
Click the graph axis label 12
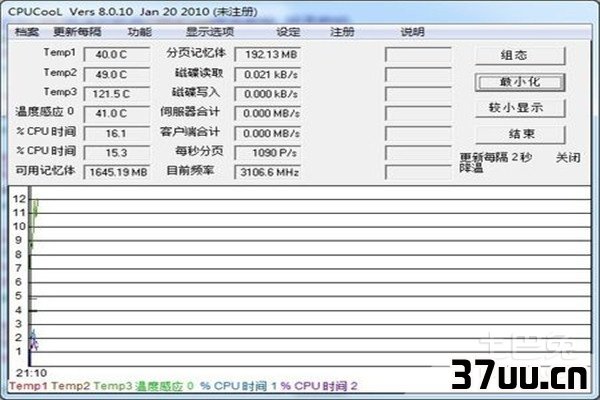tap(19, 199)
